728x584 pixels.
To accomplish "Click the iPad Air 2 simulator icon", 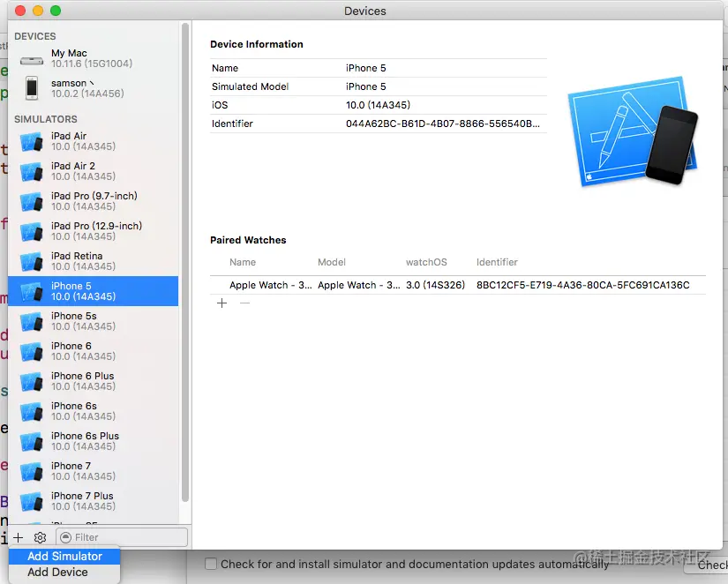I will click(x=32, y=172).
